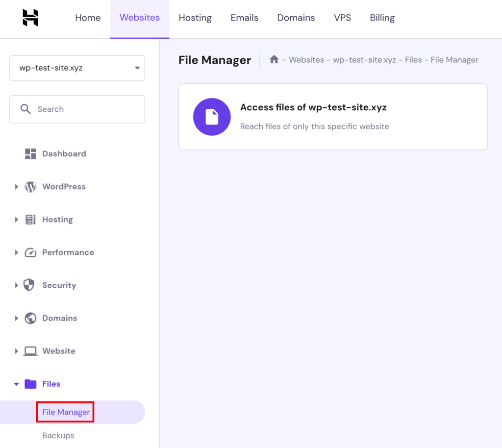This screenshot has width=502, height=448.
Task: Click the Security shield icon
Action: [x=29, y=285]
